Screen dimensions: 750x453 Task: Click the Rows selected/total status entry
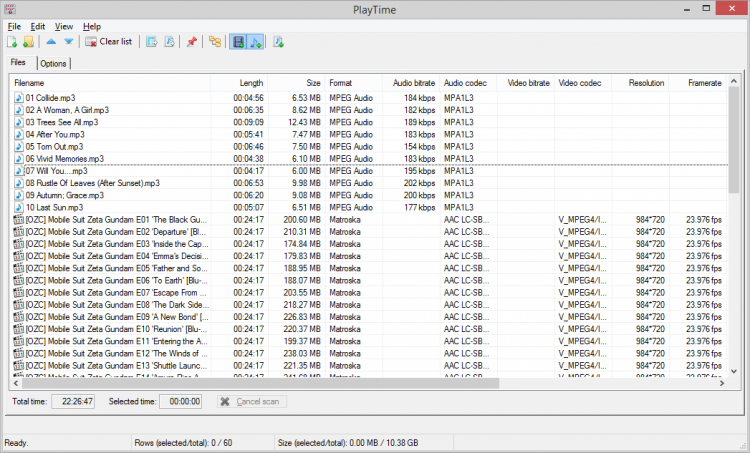pyautogui.click(x=183, y=443)
